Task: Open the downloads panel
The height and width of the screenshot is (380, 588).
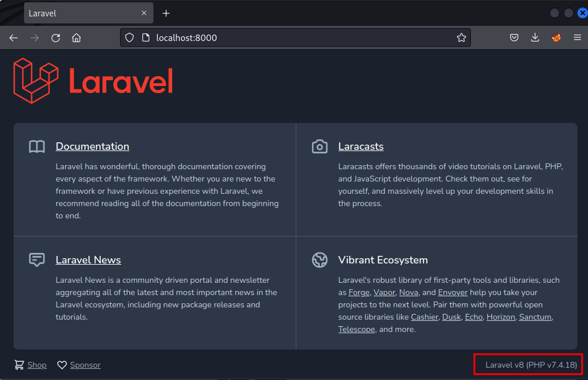Action: (x=535, y=37)
